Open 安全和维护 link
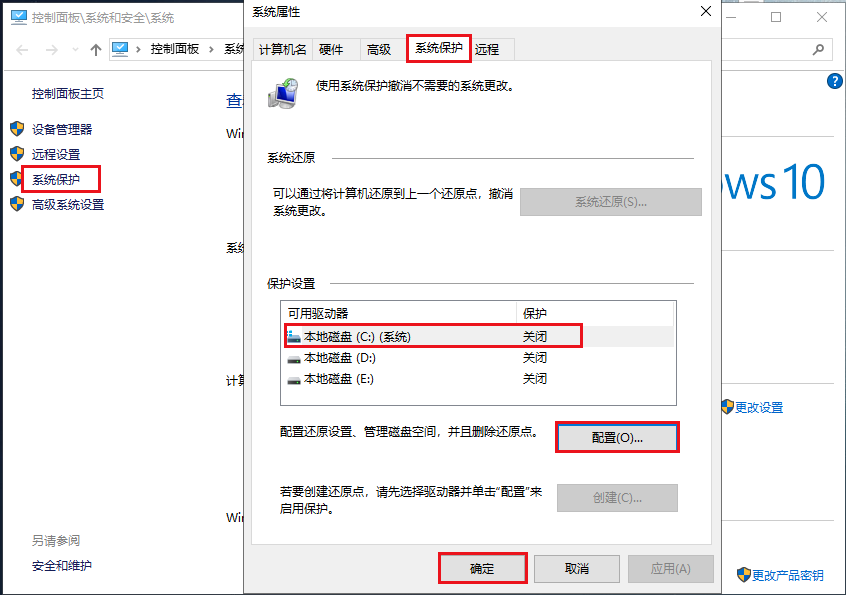This screenshot has width=846, height=595. 62,565
